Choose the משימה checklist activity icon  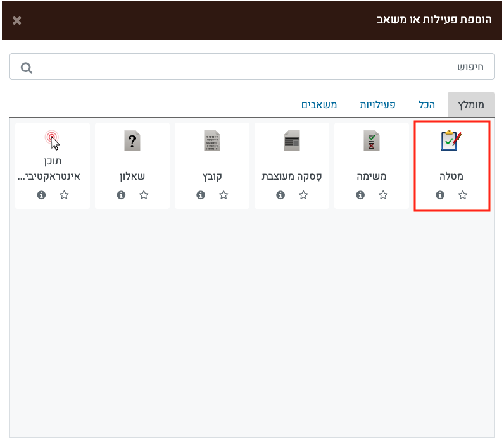click(x=372, y=140)
